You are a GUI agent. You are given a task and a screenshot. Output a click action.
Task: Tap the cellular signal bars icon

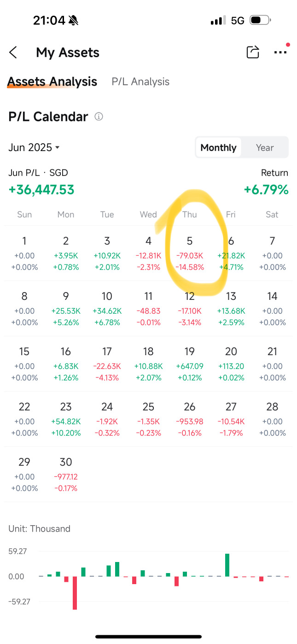[218, 20]
